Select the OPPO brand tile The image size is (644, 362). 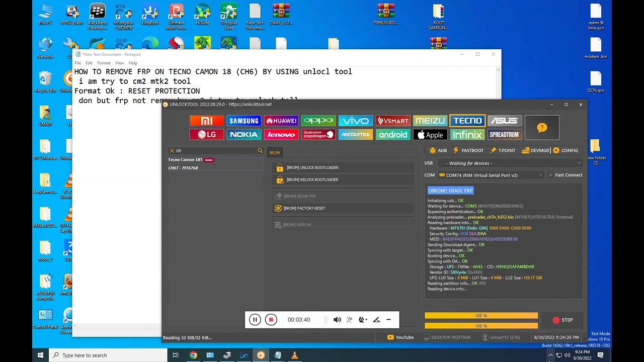(318, 121)
